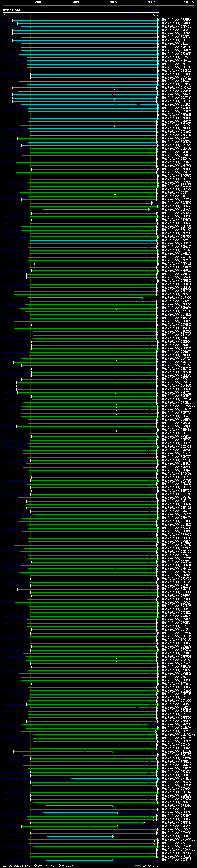Select the UniRef100_A7J0C2 label
Screen dimensions: 197x868
[x=176, y=535]
